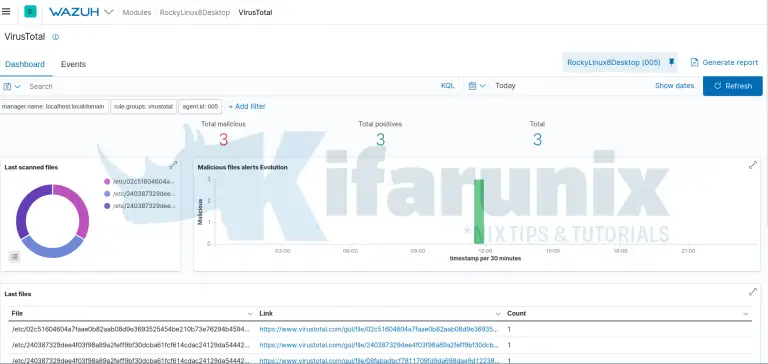Sort by File column header

tap(132, 314)
